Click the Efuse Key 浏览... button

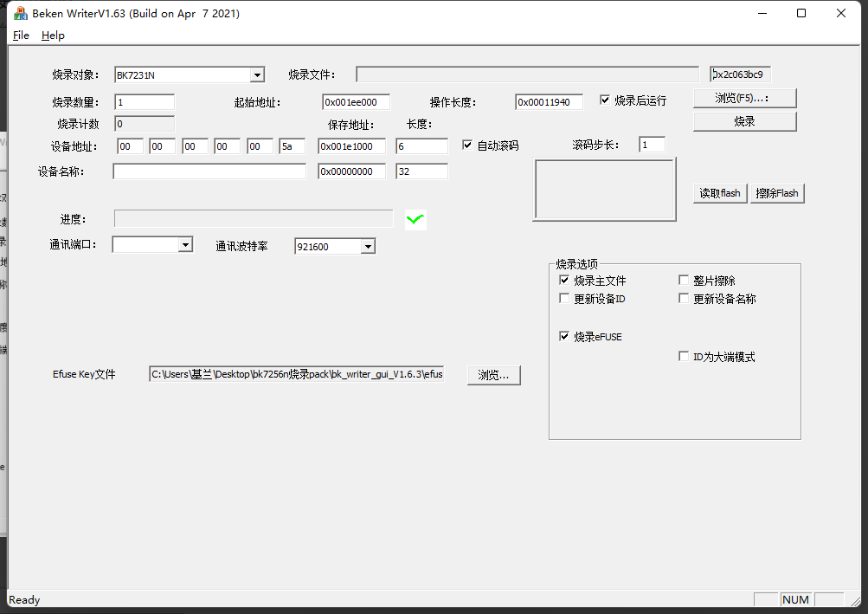(494, 375)
